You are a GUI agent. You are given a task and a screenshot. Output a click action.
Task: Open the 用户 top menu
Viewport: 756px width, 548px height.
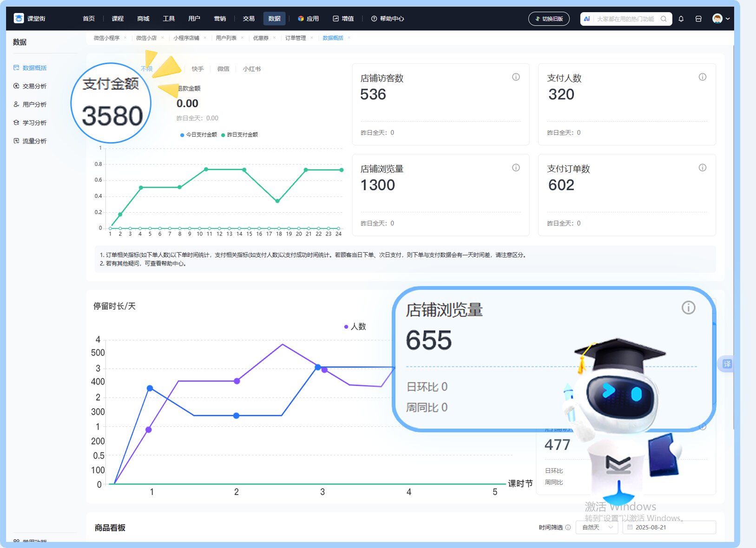[x=194, y=19]
